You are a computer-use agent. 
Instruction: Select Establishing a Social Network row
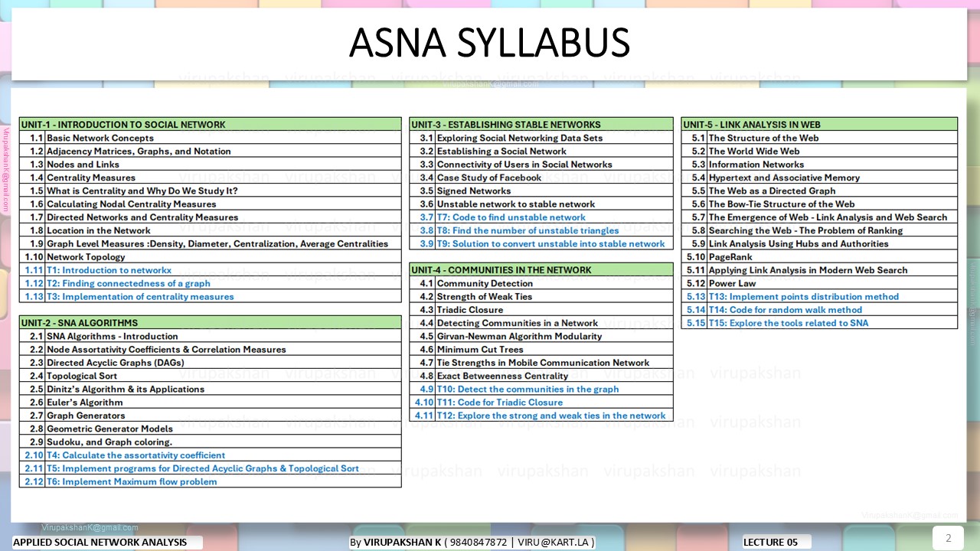click(x=541, y=151)
